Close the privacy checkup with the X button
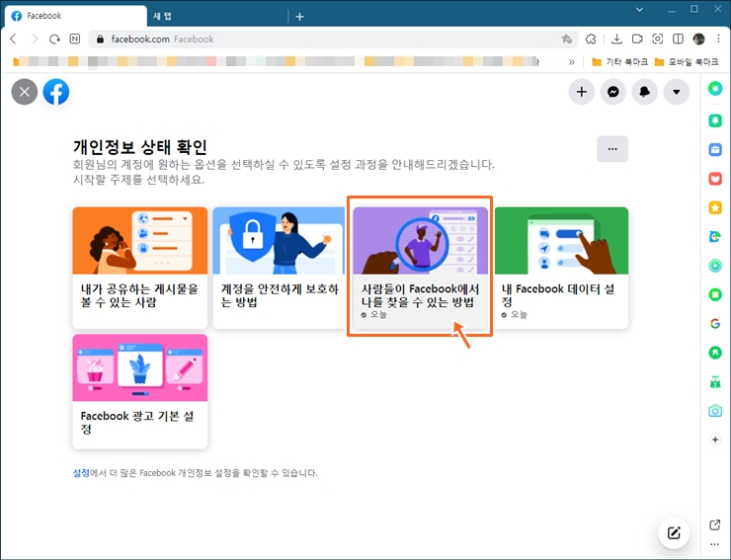The image size is (731, 560). (x=25, y=92)
